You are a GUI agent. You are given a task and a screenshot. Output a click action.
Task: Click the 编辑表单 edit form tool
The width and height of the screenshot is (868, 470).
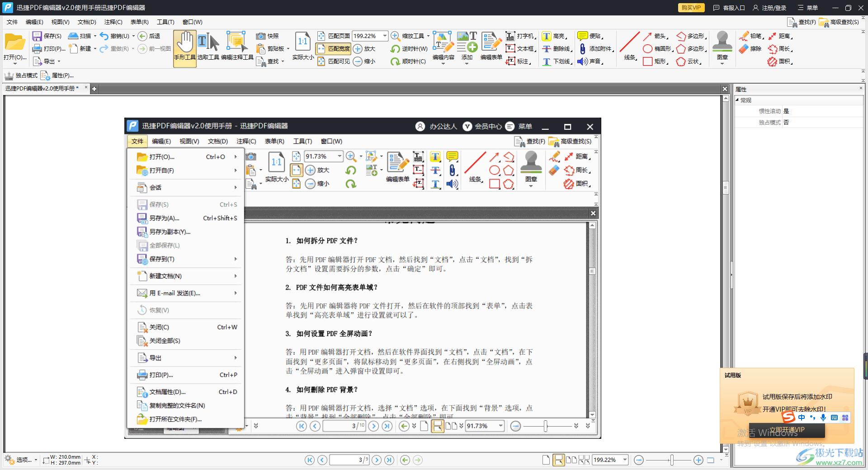(491, 46)
